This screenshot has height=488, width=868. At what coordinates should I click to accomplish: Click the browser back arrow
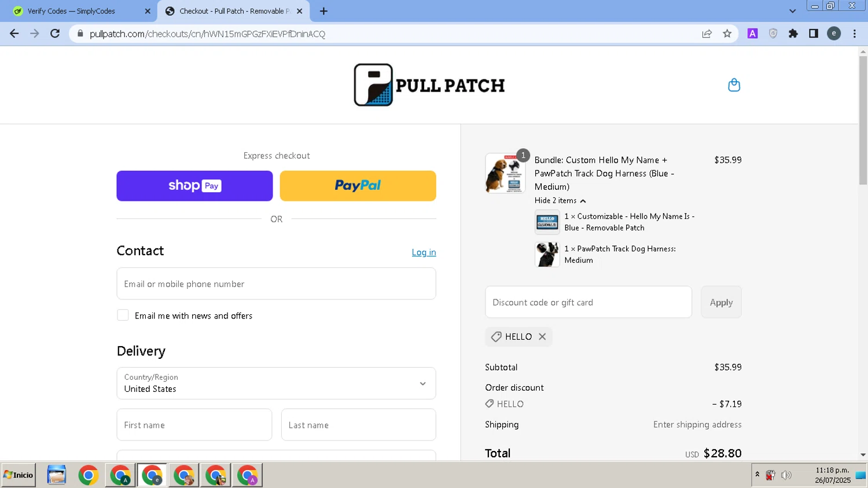pos(14,34)
